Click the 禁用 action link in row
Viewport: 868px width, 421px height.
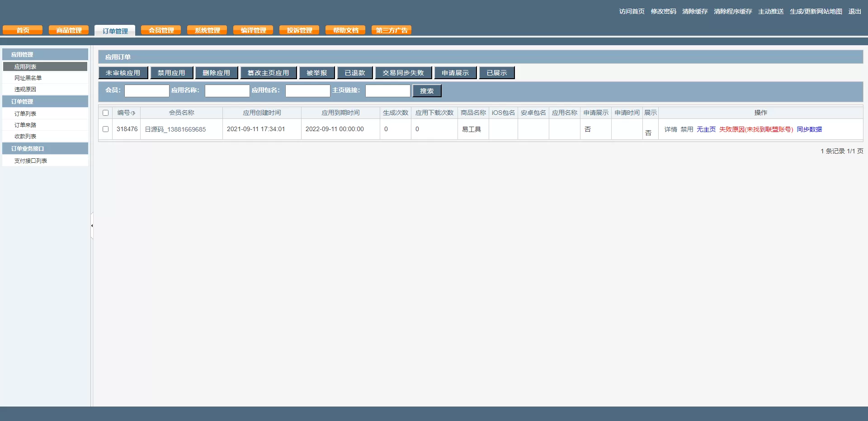(687, 129)
